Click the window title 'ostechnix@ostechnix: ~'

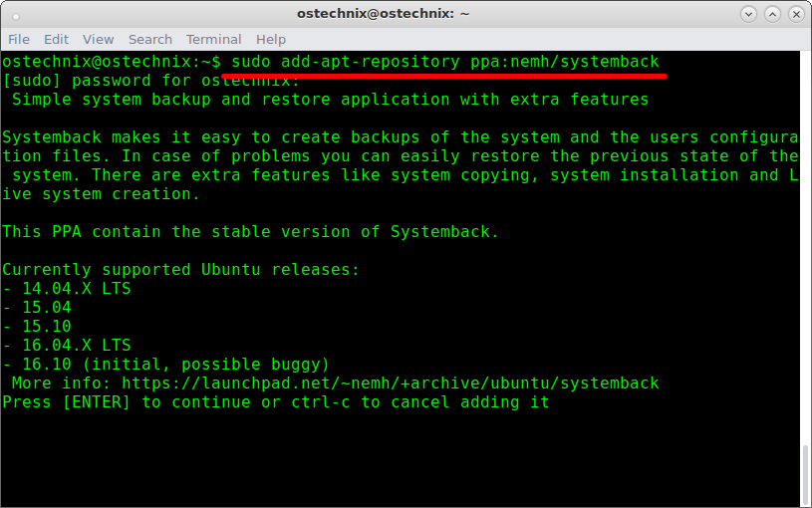[383, 14]
